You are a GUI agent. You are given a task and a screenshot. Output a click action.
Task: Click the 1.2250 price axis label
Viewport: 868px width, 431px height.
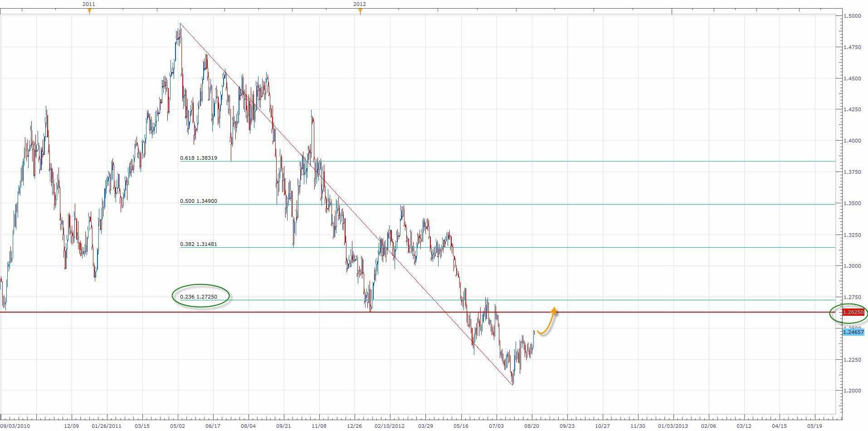pos(851,360)
